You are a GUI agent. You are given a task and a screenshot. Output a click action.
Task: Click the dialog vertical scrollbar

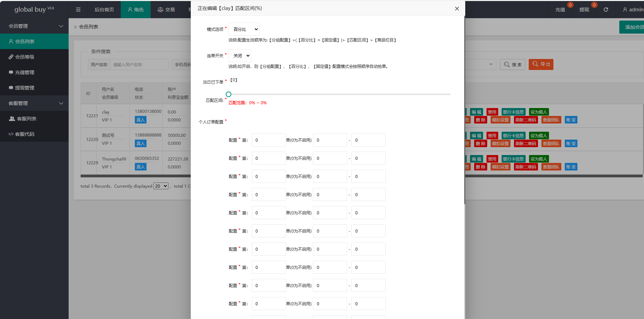[x=465, y=110]
